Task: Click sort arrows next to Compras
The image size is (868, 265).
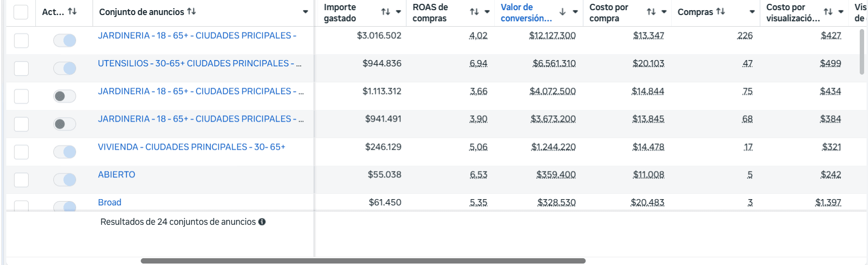Action: coord(720,11)
